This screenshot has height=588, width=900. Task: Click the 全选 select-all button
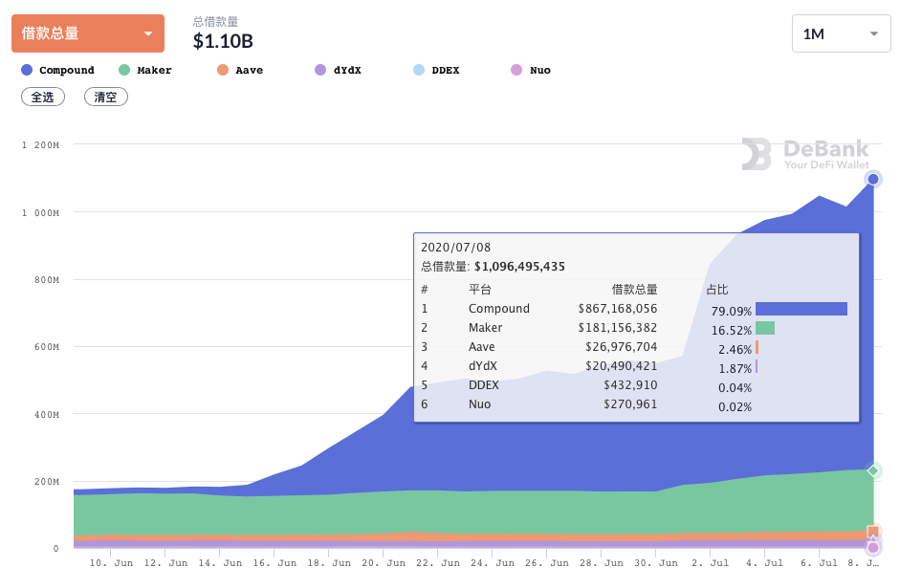coord(42,97)
